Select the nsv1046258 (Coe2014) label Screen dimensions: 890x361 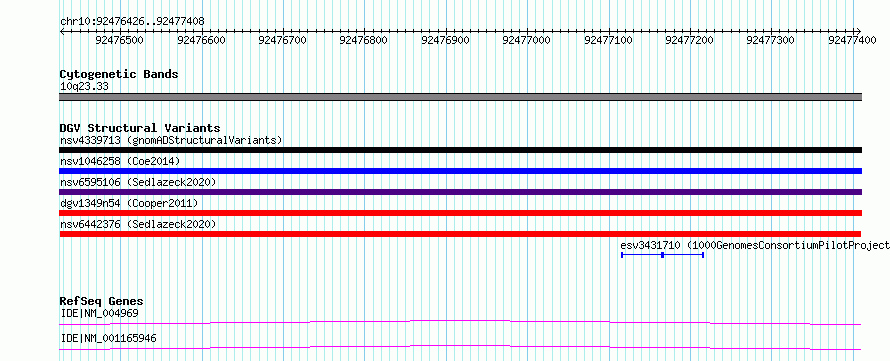pos(120,161)
